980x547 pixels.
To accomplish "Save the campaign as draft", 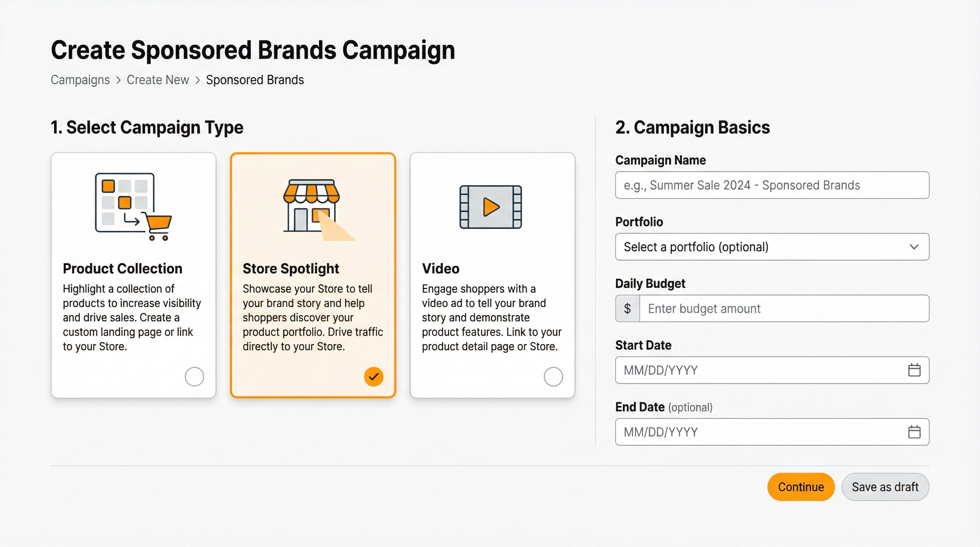I will tap(885, 486).
